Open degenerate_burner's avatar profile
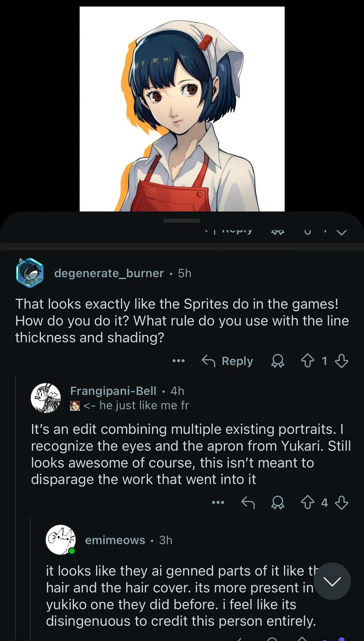Viewport: 364px width, 641px height. click(x=30, y=273)
